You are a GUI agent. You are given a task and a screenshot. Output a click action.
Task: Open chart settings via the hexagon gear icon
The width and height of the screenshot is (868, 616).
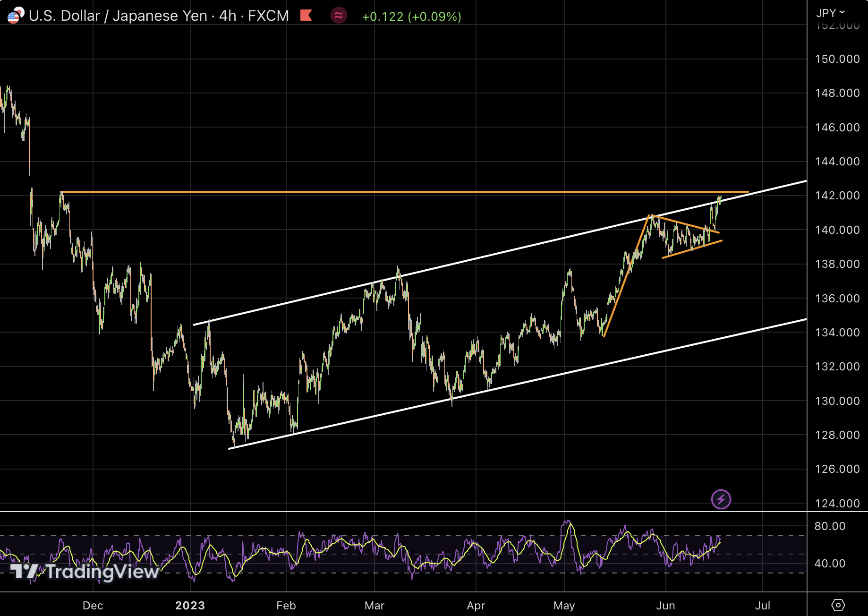click(838, 605)
